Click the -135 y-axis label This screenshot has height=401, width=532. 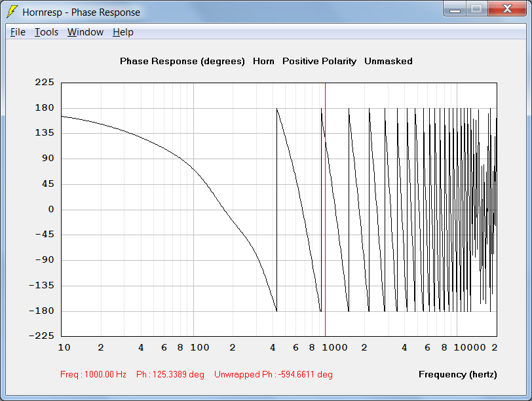[x=41, y=285]
